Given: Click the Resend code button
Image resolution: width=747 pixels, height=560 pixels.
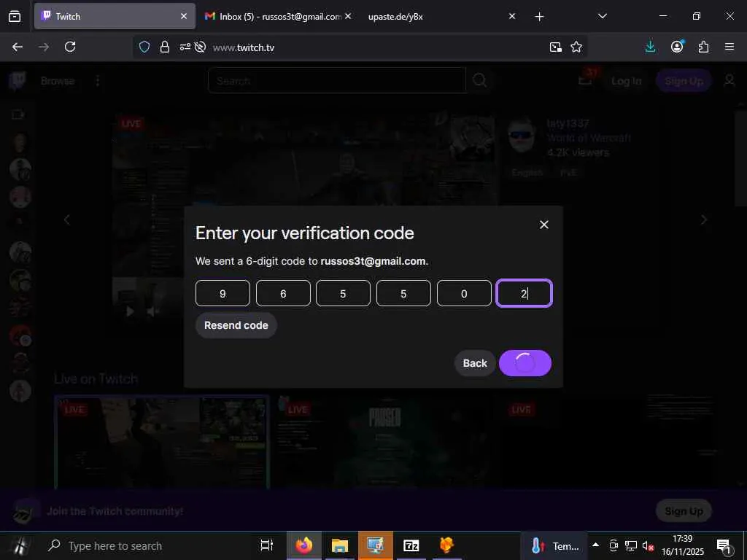Looking at the screenshot, I should 236,325.
